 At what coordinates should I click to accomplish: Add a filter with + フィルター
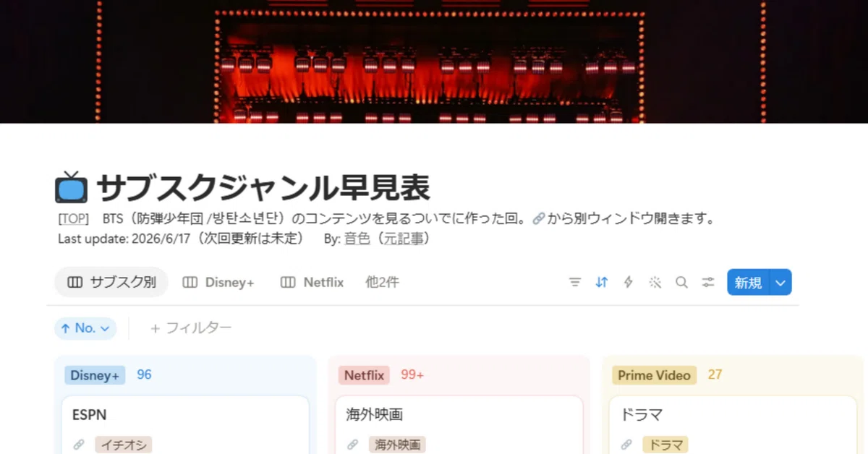point(191,328)
